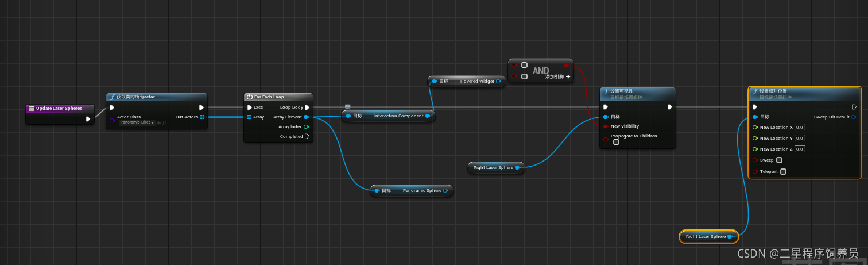Toggle the first checkbox on the AND node

pos(524,65)
